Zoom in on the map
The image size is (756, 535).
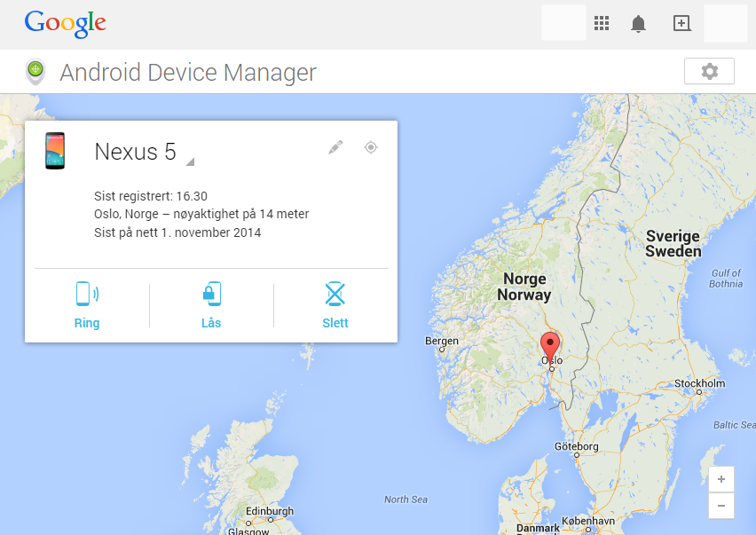[x=721, y=479]
